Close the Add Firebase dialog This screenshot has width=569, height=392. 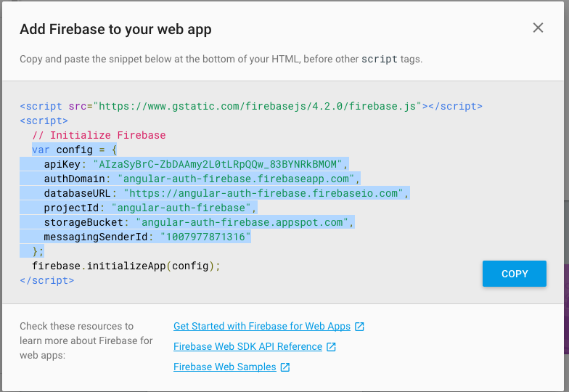538,28
